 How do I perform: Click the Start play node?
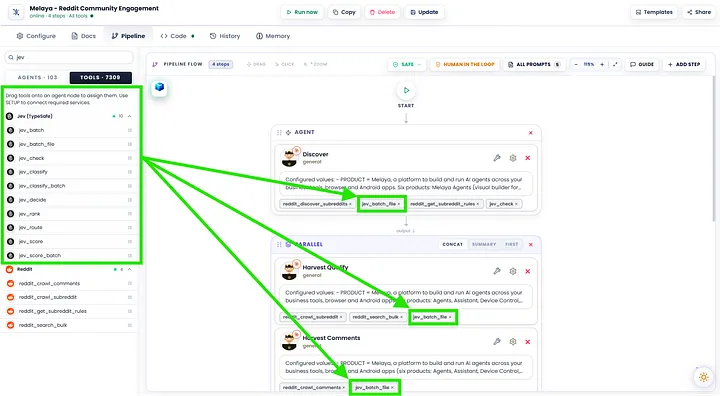(406, 91)
